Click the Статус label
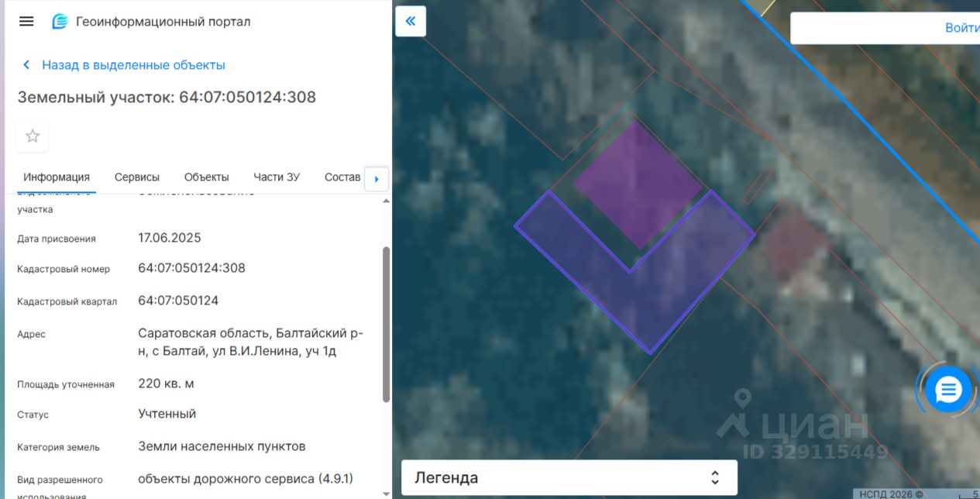 click(33, 415)
